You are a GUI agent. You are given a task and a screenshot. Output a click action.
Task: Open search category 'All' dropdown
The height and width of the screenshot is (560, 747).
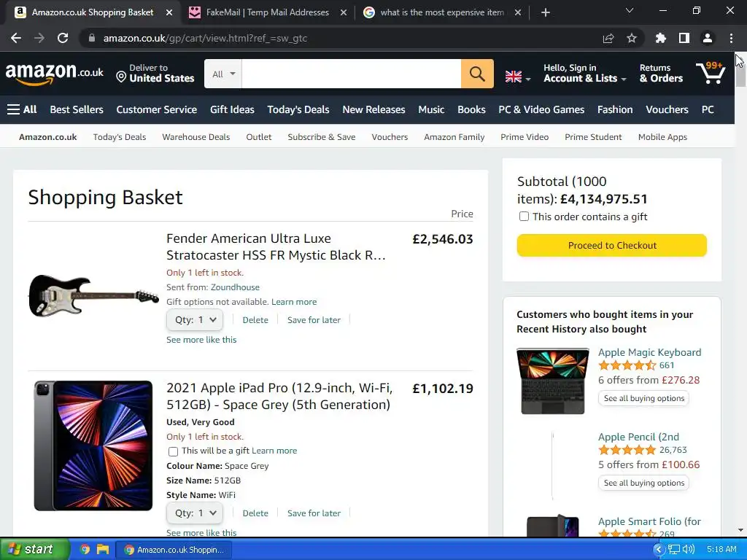tap(223, 74)
